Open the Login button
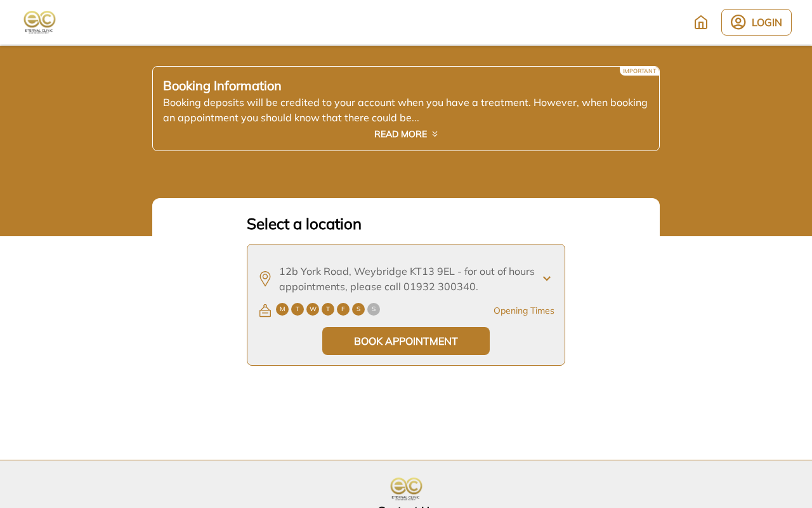 coord(756,22)
